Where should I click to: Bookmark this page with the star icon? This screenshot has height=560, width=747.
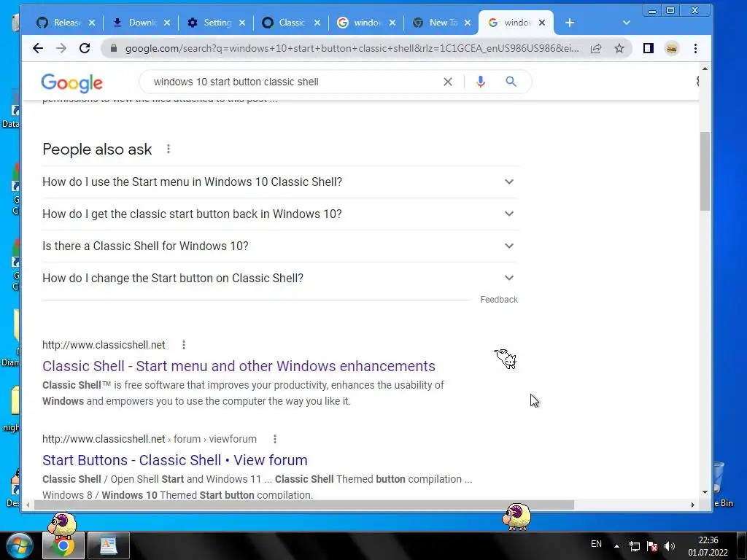click(x=619, y=48)
